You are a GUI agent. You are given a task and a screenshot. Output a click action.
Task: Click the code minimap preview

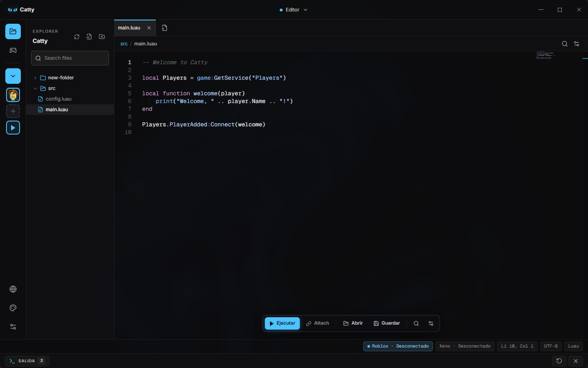tap(546, 55)
